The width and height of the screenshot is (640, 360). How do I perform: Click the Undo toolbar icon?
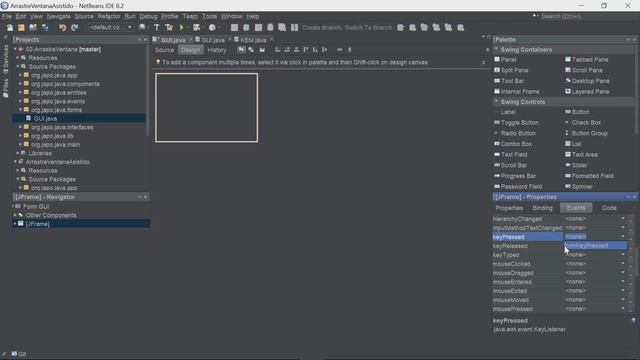pyautogui.click(x=62, y=28)
